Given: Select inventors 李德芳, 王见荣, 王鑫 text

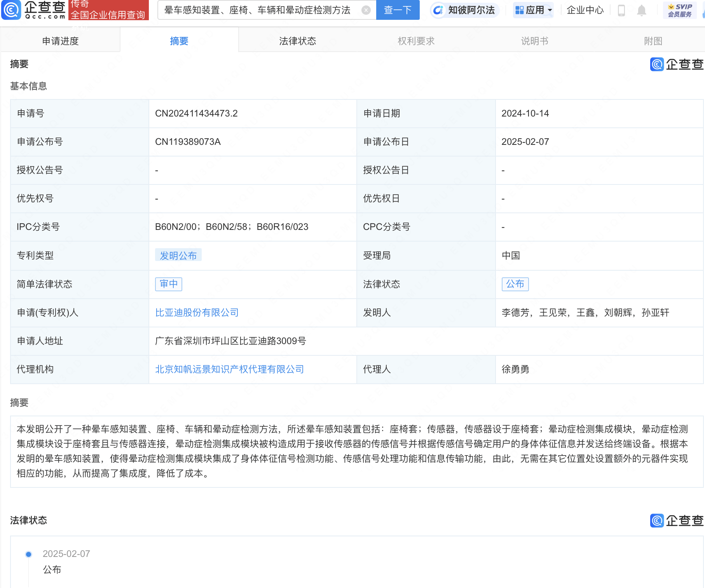Looking at the screenshot, I should (548, 313).
